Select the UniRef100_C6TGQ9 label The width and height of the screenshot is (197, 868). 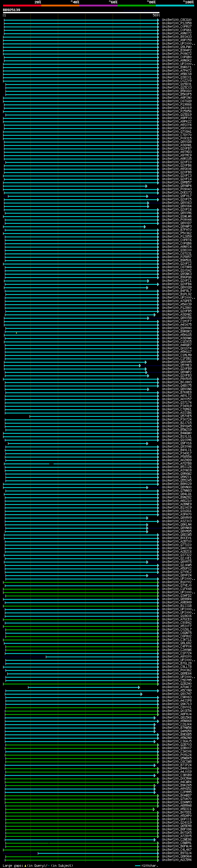[176, 101]
